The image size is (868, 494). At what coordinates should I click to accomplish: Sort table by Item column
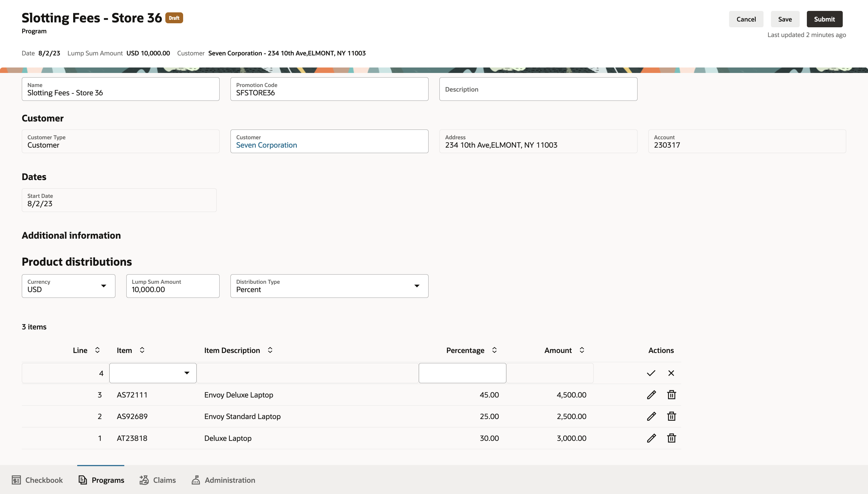(x=142, y=350)
